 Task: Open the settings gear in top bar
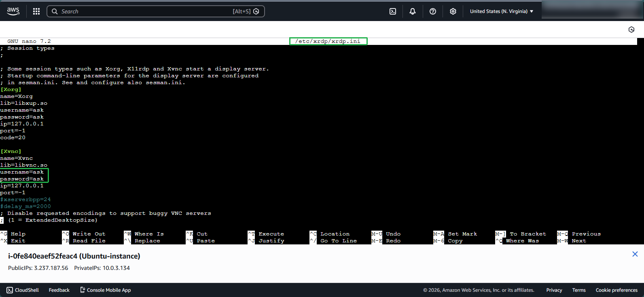[453, 11]
